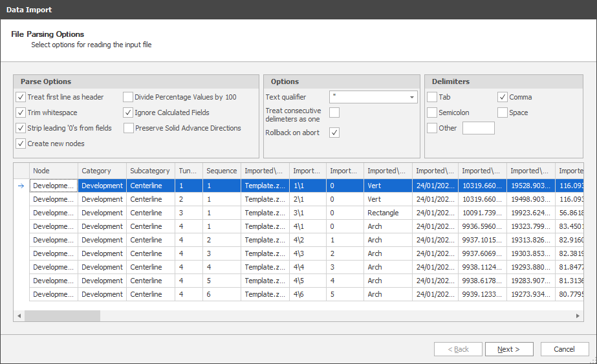Click the 19273.934... value cell
This screenshot has width=597, height=364.
coord(531,294)
